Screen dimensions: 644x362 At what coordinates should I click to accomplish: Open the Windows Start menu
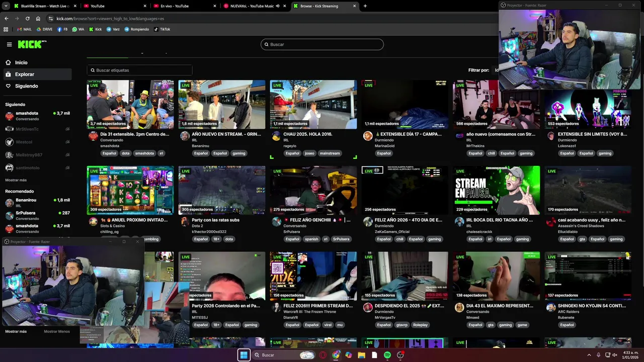pos(244,355)
